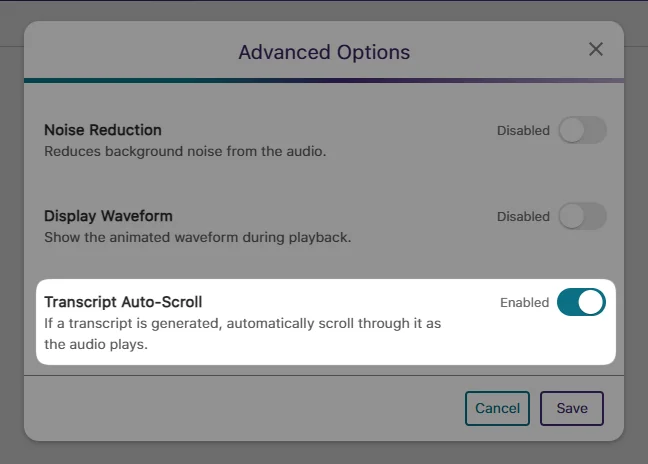Click the divider line above the Cancel button
This screenshot has width=648, height=464.
pos(324,376)
